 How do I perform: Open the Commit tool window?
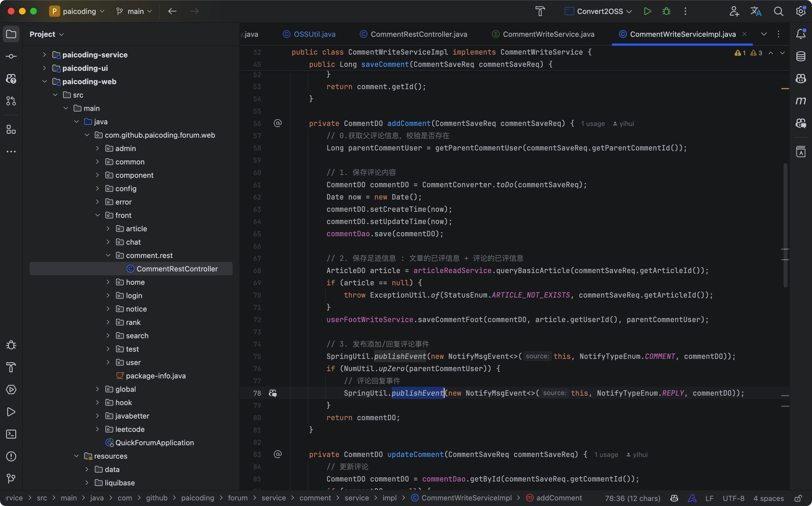tap(11, 56)
